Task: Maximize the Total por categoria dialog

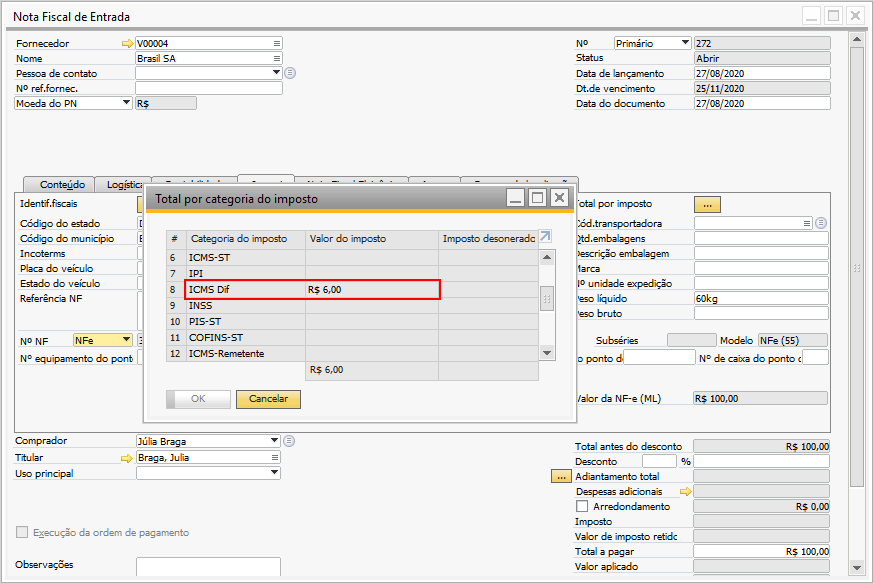Action: tap(537, 197)
